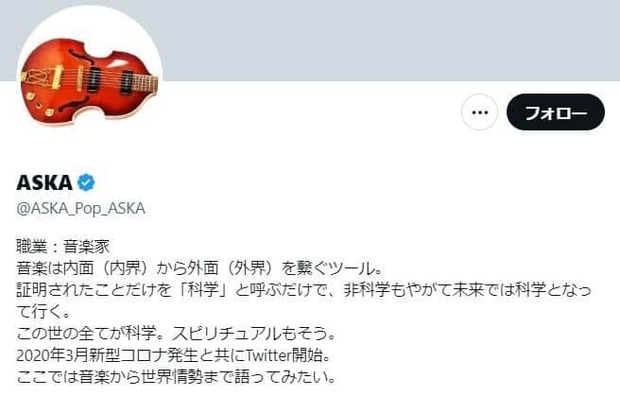Open the violin bass guitar profile picture
The height and width of the screenshot is (396, 620).
pyautogui.click(x=90, y=72)
